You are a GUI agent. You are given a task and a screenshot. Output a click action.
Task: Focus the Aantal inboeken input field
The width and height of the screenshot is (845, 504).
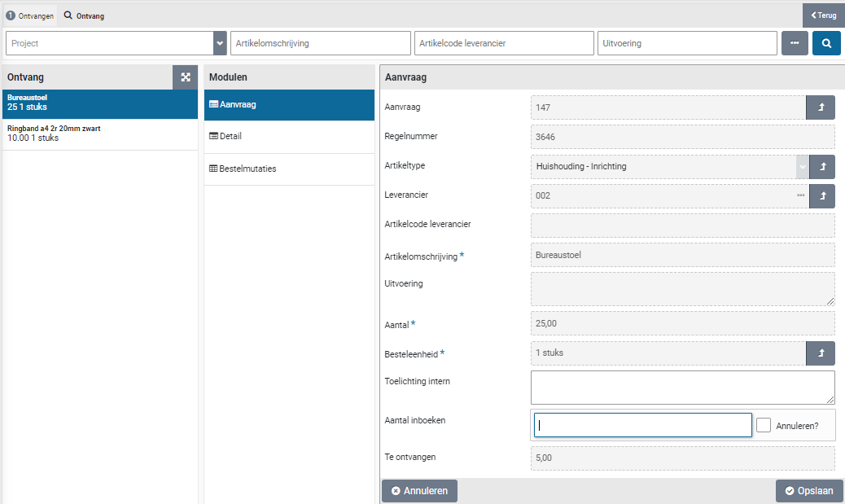point(641,425)
